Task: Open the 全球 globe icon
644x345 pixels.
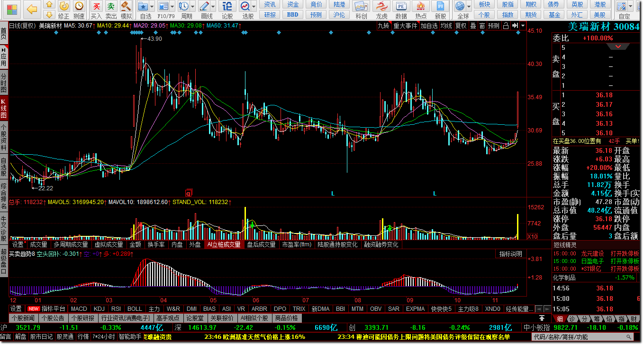Action: pos(460,6)
